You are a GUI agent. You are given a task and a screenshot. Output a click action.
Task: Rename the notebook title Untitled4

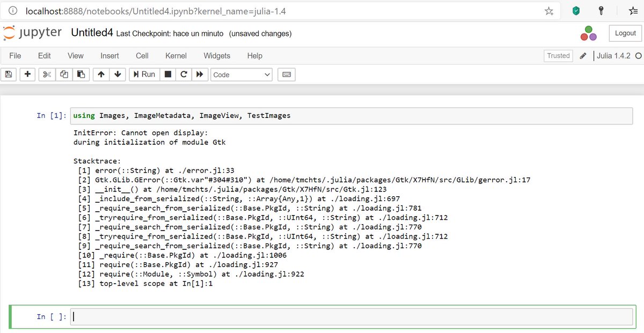pos(92,33)
